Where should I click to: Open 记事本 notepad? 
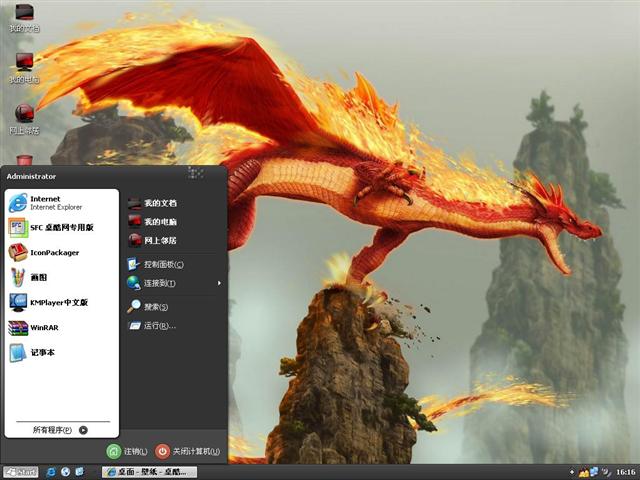(x=62, y=352)
